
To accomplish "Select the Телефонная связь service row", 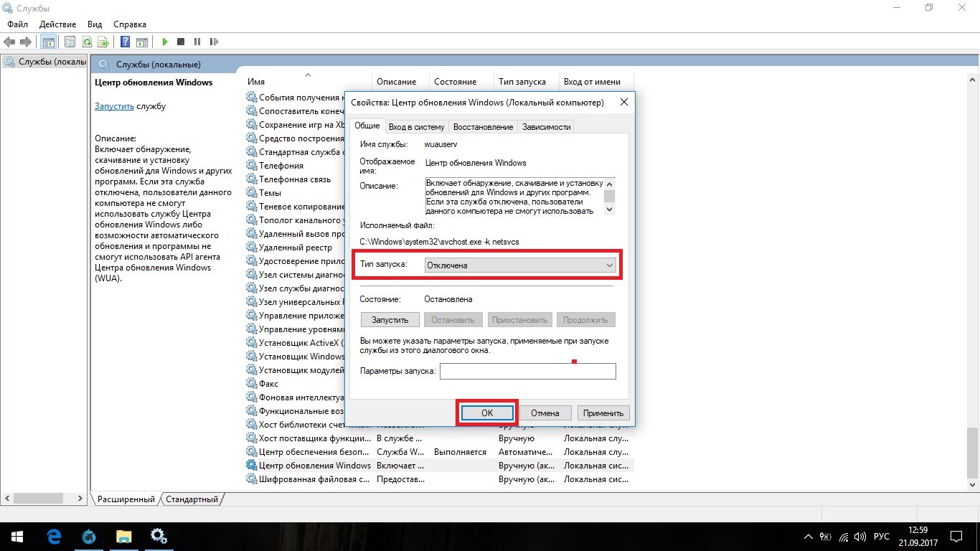I will (294, 179).
